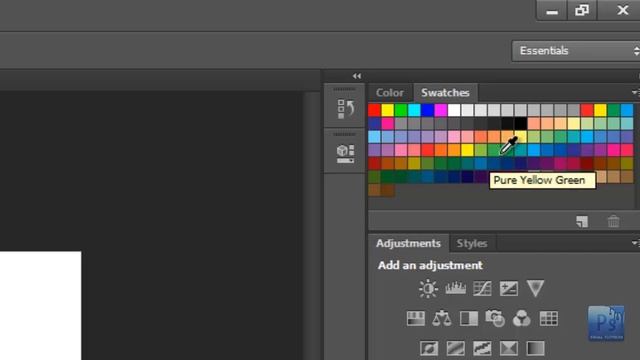
Task: Select the Swatches tab
Action: tap(445, 93)
